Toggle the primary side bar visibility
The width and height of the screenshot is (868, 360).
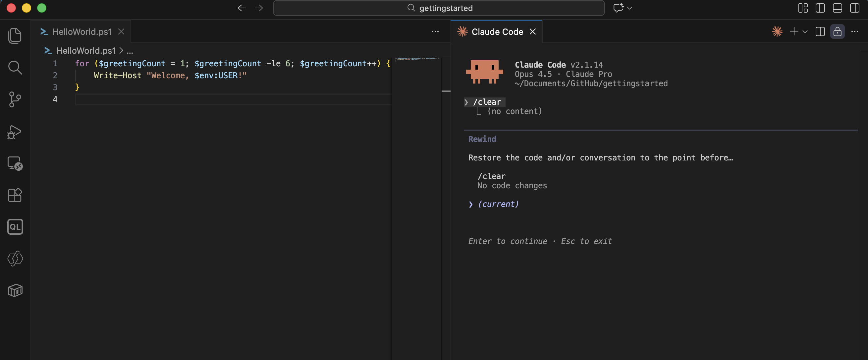coord(820,8)
